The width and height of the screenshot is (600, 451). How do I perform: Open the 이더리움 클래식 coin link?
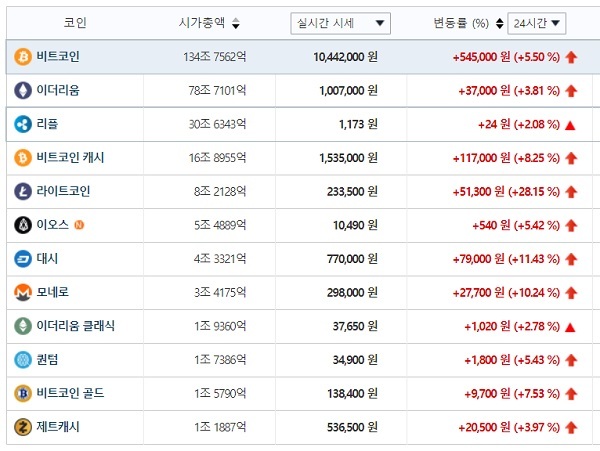pyautogui.click(x=75, y=326)
